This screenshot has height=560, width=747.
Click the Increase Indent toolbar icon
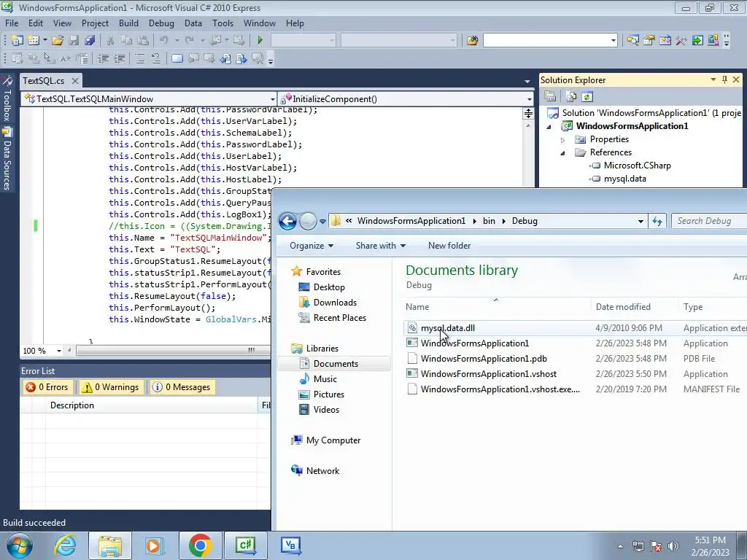pos(119,58)
